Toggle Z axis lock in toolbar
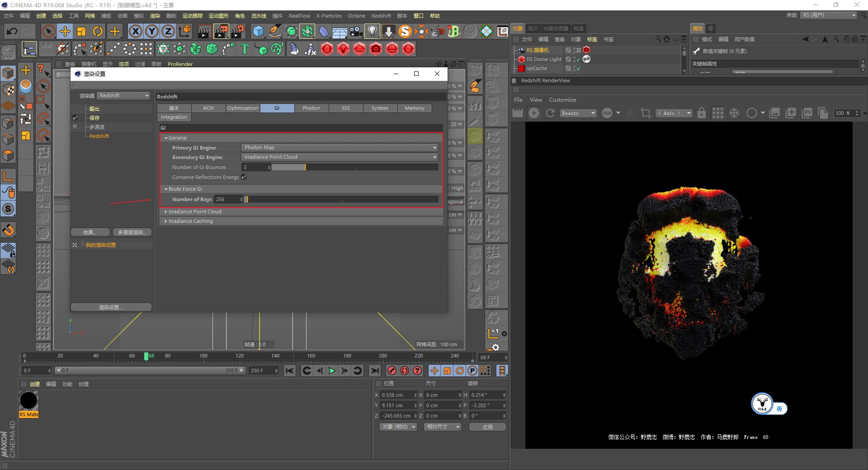Screen dimensions: 868x470 pos(168,31)
